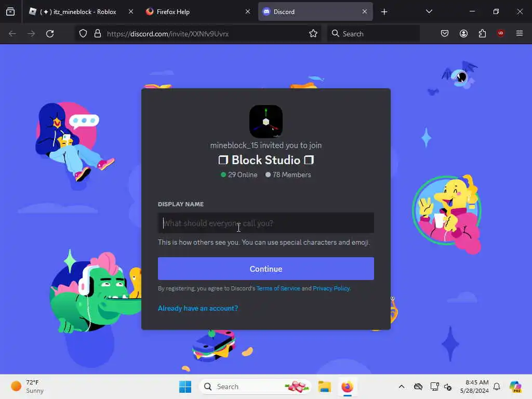Viewport: 532px width, 399px height.
Task: Select the Discord browser tab
Action: point(315,11)
